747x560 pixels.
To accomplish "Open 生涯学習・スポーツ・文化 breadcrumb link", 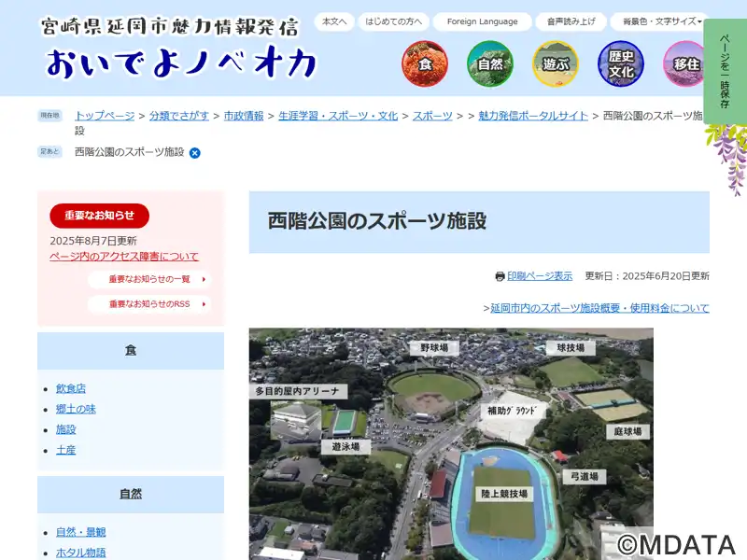I will point(338,116).
